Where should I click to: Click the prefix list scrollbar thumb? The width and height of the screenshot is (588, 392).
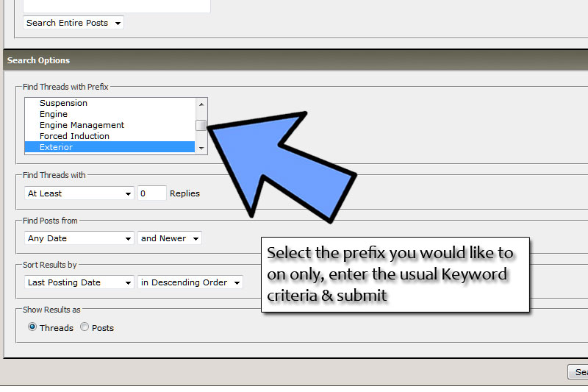point(201,125)
